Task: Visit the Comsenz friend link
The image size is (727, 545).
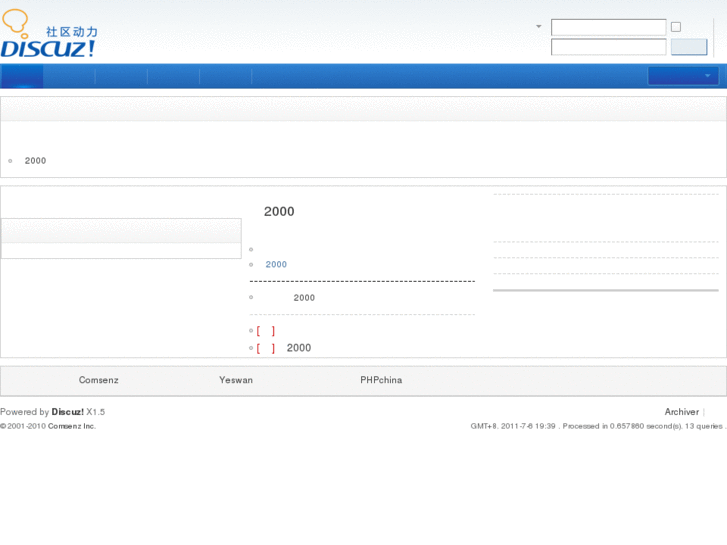Action: coord(99,380)
